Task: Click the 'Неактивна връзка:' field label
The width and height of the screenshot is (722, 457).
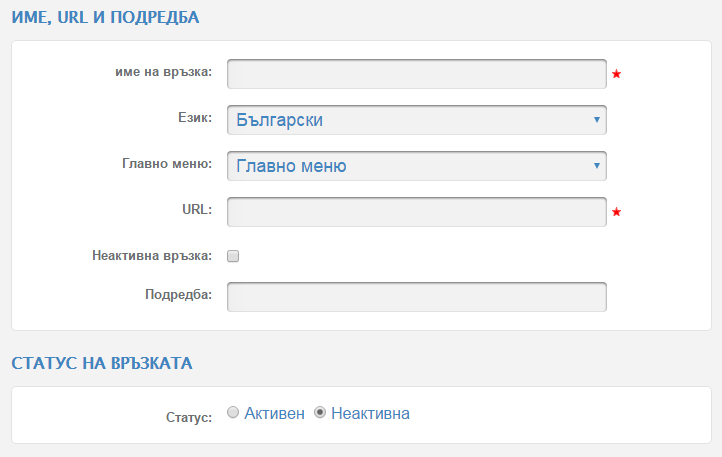Action: tap(152, 256)
